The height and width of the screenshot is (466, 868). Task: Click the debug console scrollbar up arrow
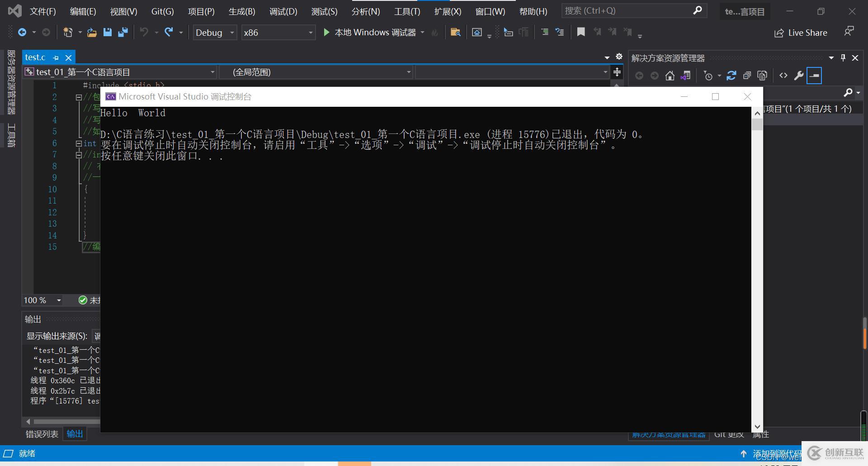(757, 113)
